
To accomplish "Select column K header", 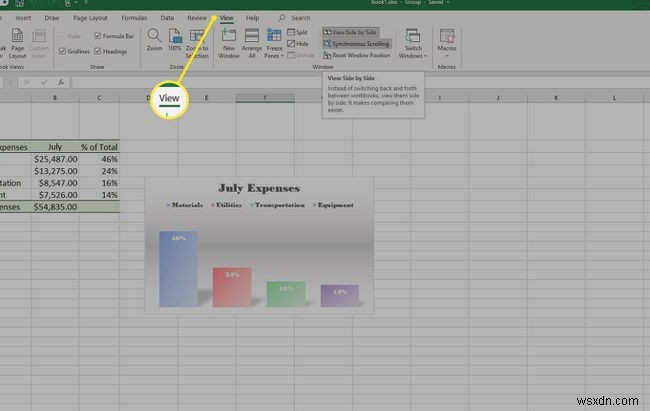I will click(556, 98).
